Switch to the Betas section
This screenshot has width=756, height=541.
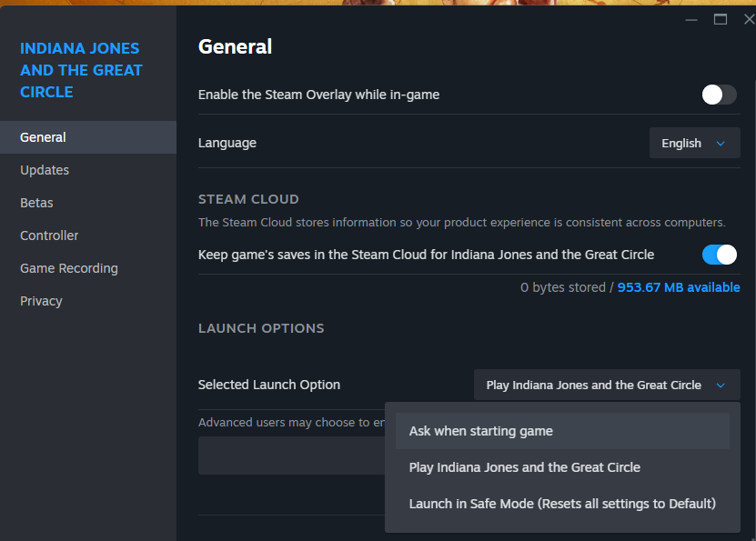[x=37, y=203]
